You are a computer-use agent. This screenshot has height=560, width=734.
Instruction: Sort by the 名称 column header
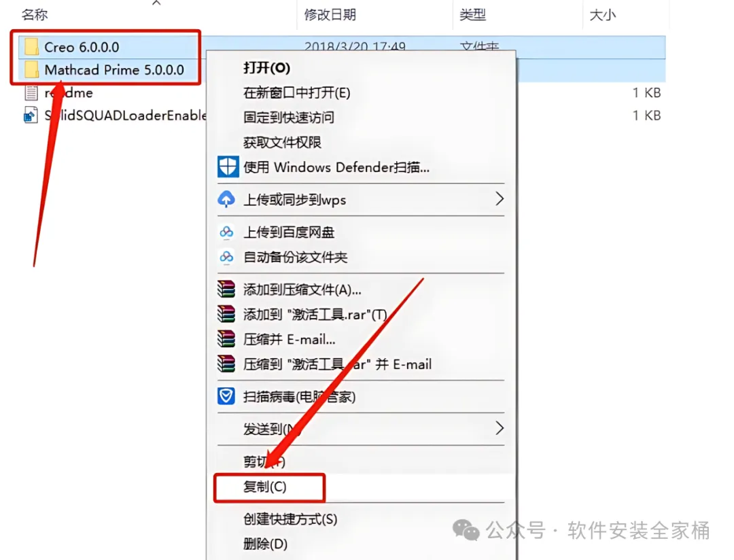pos(35,15)
